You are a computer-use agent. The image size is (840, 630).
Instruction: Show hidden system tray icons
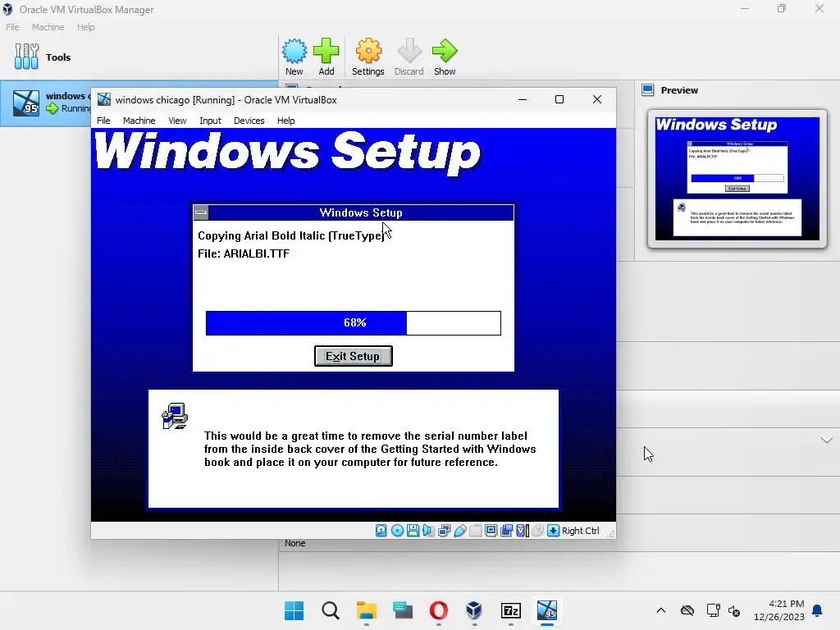point(661,610)
